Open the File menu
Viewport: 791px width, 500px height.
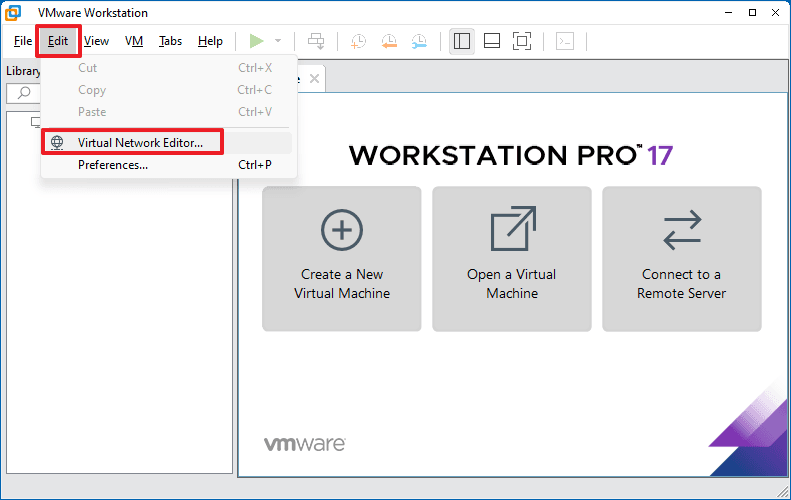tap(23, 41)
